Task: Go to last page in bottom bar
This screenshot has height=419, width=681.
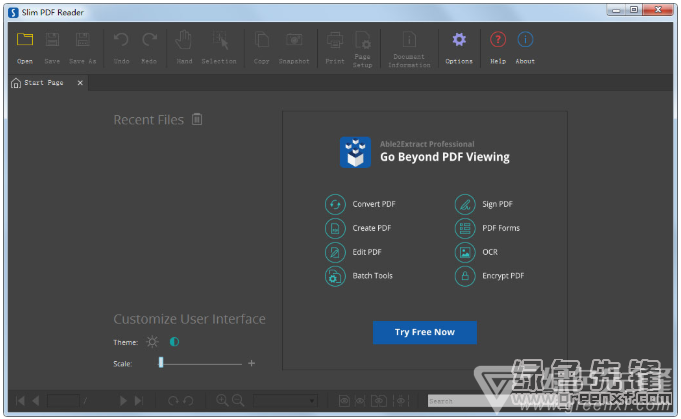Action: coord(139,400)
